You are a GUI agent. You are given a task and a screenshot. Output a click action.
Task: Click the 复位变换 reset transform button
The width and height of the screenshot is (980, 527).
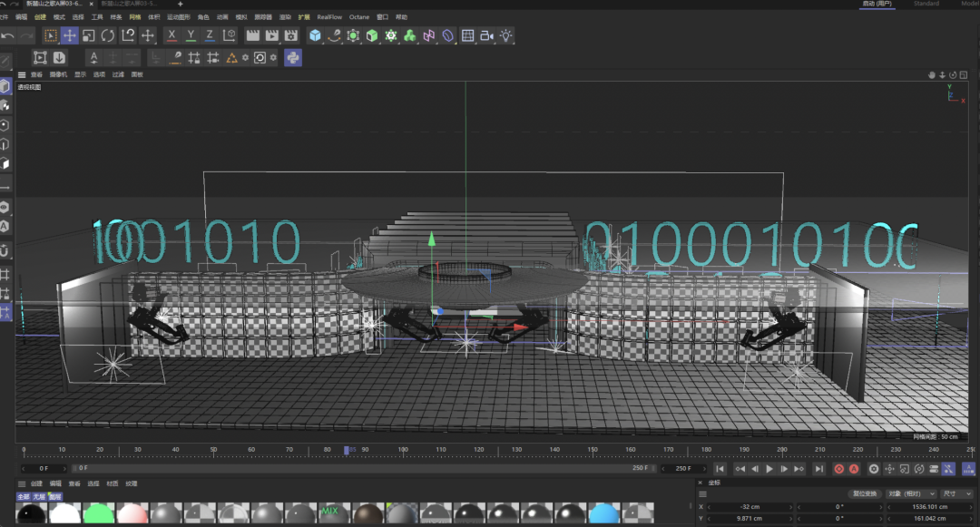(x=865, y=494)
